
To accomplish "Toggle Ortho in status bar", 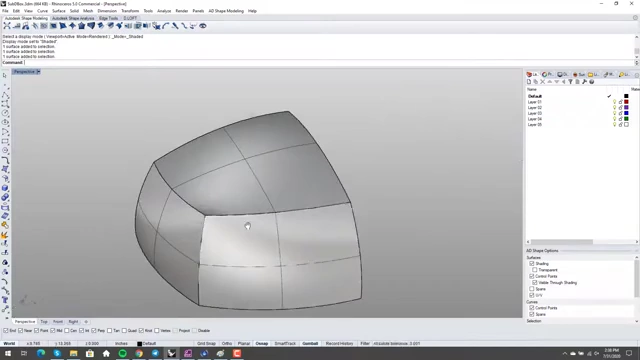I will (227, 344).
